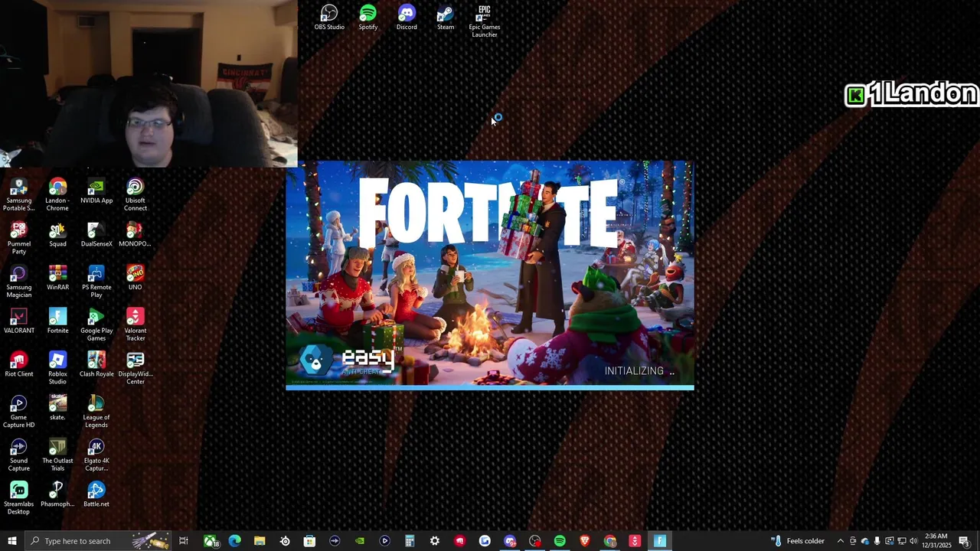This screenshot has width=980, height=551.
Task: Select the skate. desktop icon
Action: click(x=57, y=409)
